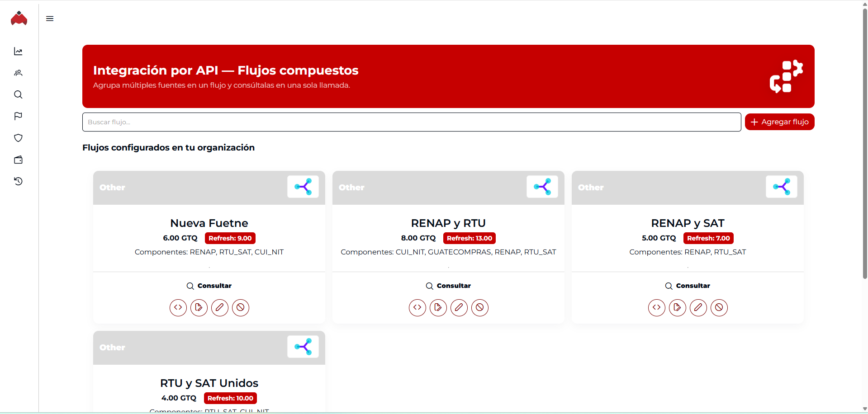Click Consultar on RENAP y SAT card
Screen dimensions: 868x414
[x=688, y=286]
